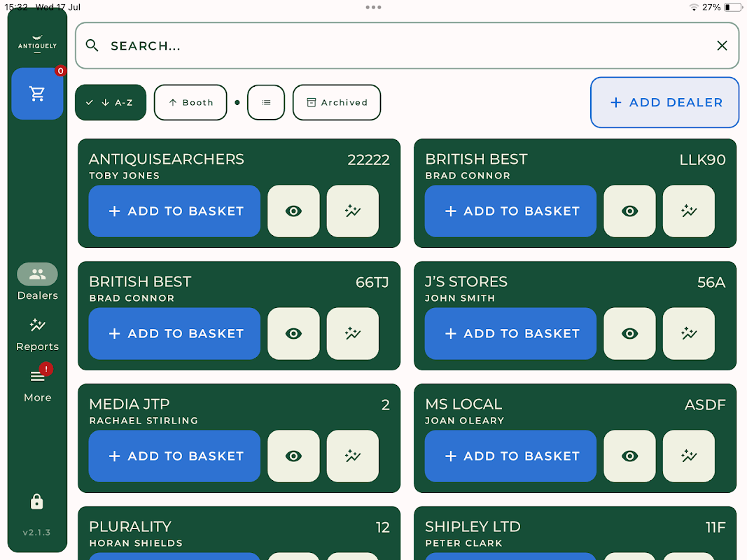Select MEDIA JTP dealer name
Image resolution: width=747 pixels, height=560 pixels.
(129, 404)
